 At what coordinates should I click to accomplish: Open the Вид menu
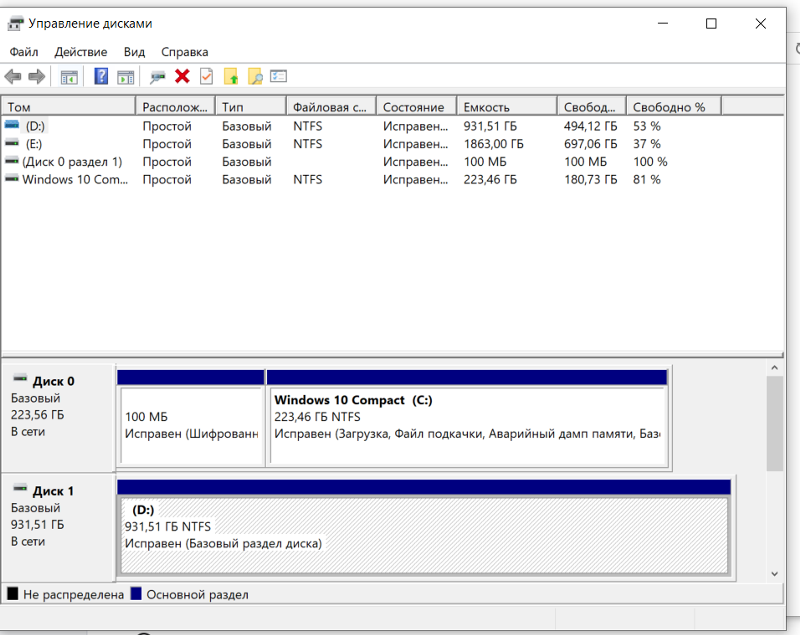point(134,52)
